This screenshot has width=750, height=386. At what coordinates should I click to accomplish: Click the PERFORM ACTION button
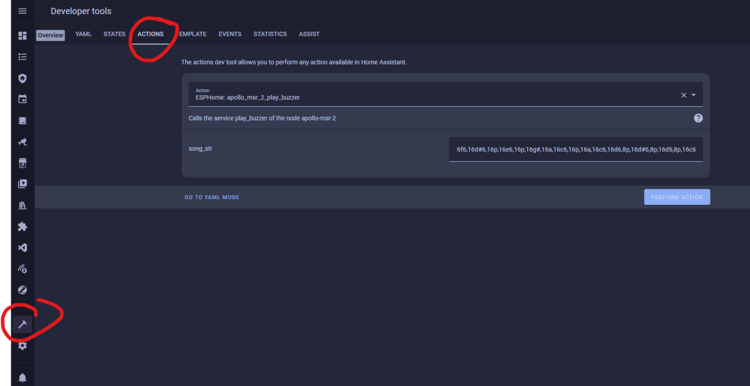click(x=677, y=197)
